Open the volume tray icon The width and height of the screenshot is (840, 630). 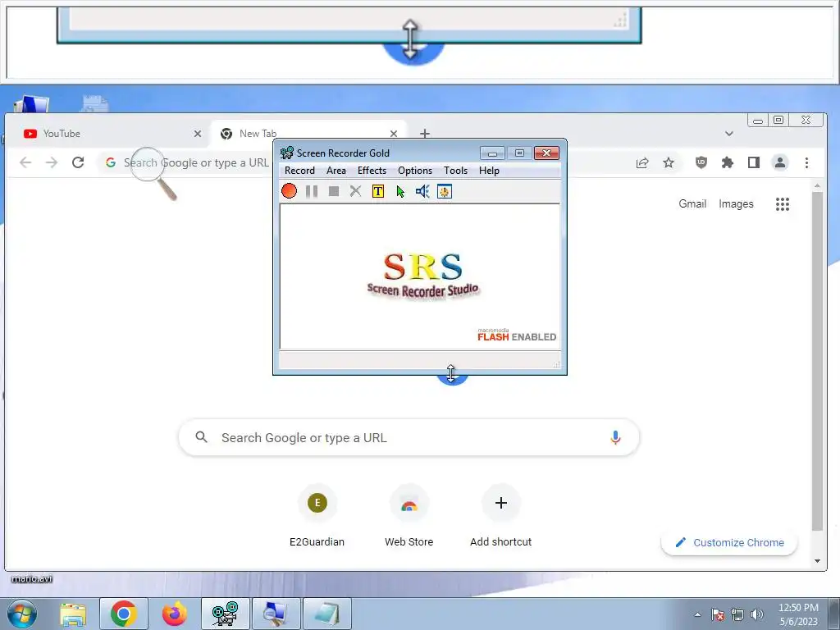pos(756,614)
